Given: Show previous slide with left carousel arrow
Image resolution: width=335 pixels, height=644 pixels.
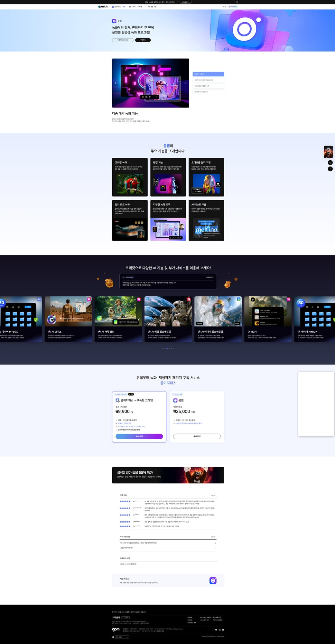Looking at the screenshot, I should pyautogui.click(x=116, y=83).
